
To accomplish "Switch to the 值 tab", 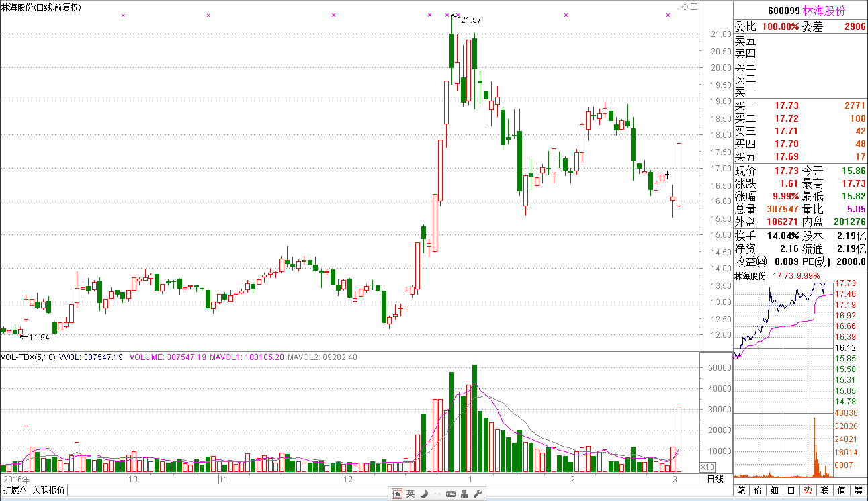I will point(842,491).
